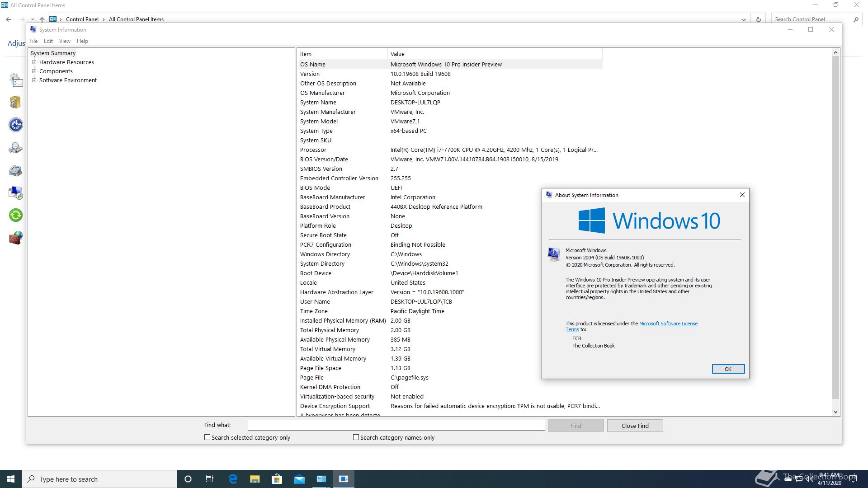The height and width of the screenshot is (488, 868).
Task: Click the Remote Desktop monitor icon
Action: pos(15,192)
